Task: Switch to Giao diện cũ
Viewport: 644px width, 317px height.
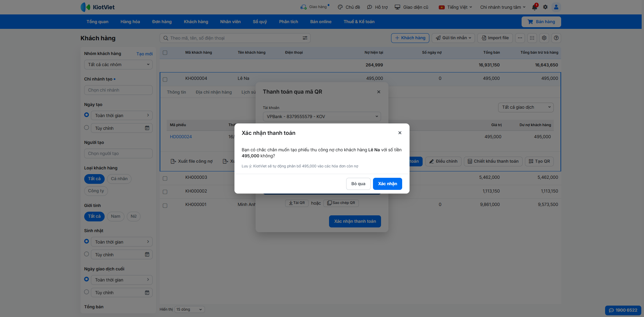Action: [412, 7]
